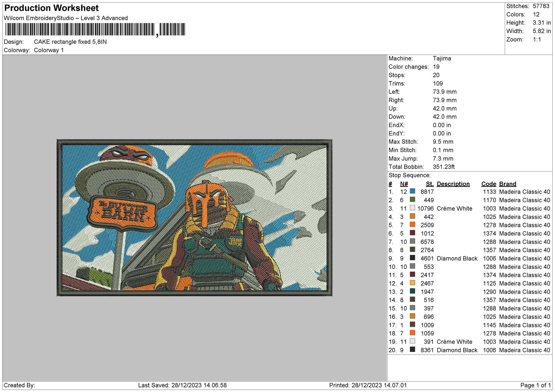Click the Code column header
Viewport: 555px width, 392px height.
click(x=489, y=184)
